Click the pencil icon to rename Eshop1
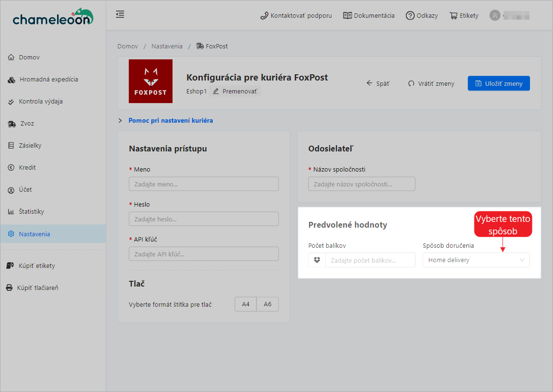This screenshot has height=392, width=553. pos(216,91)
